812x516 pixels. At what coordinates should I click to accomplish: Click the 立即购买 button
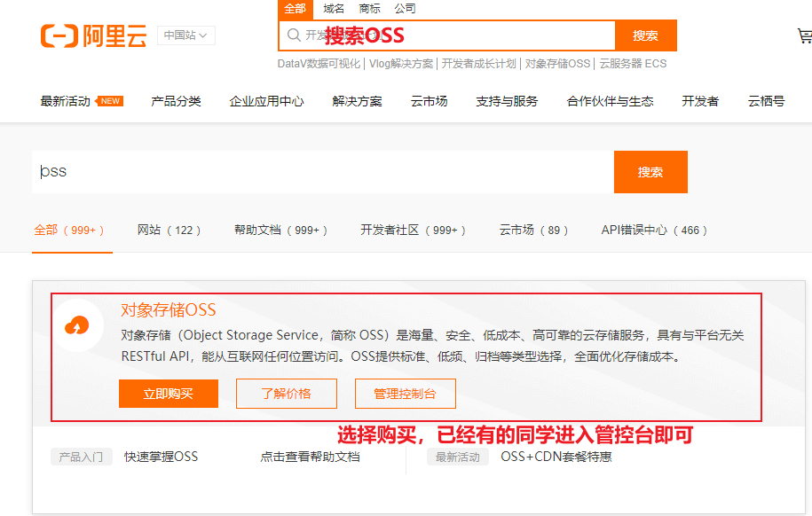coord(168,394)
